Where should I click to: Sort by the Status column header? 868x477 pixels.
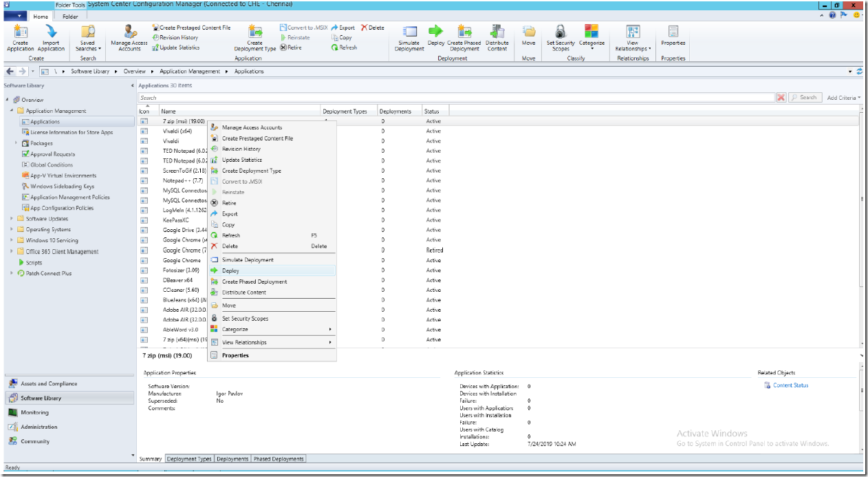point(435,111)
